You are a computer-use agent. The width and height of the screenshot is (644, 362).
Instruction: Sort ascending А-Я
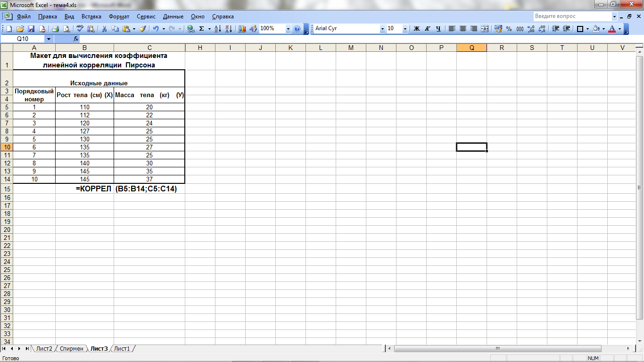pos(218,29)
